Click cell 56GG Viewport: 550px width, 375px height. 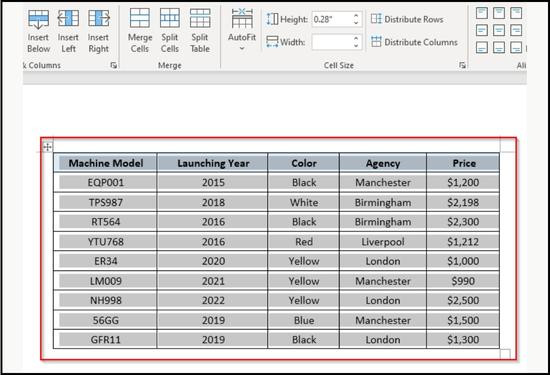(105, 320)
